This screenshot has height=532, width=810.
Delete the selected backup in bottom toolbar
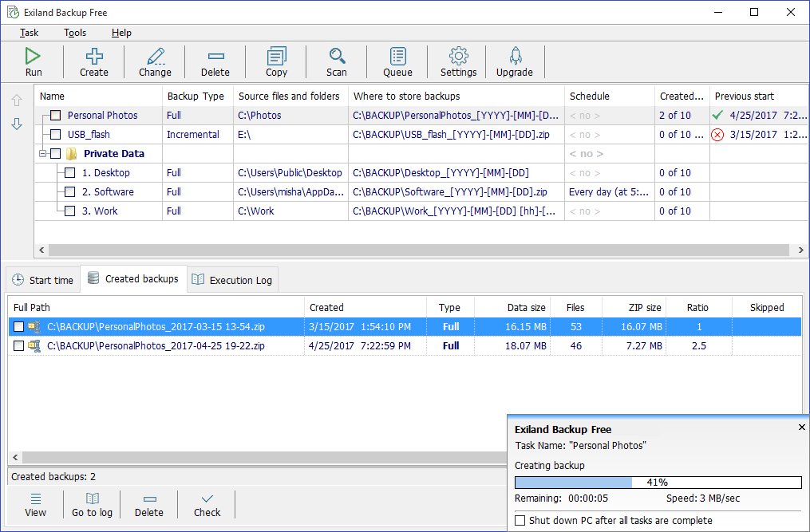click(x=149, y=505)
